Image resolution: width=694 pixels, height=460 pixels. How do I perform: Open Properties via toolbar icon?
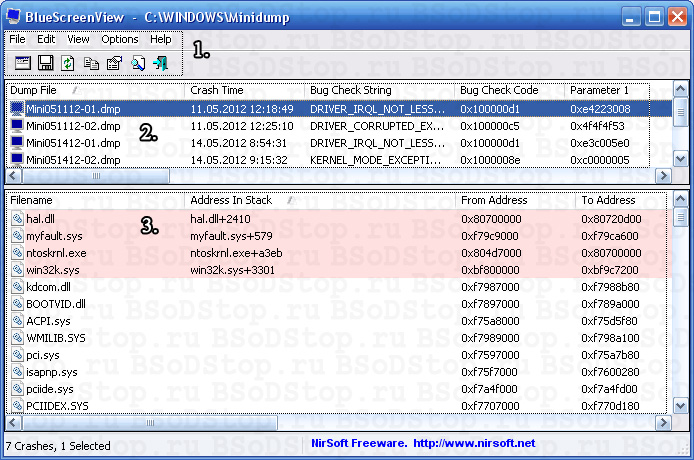point(114,63)
